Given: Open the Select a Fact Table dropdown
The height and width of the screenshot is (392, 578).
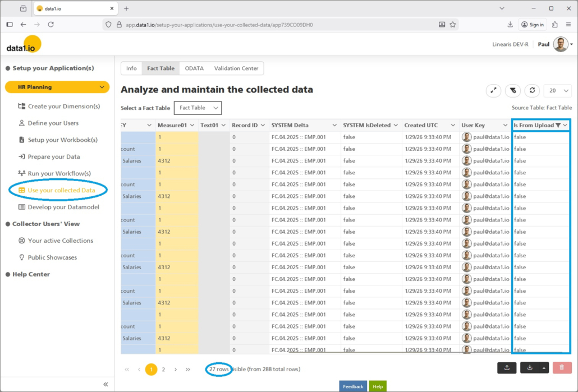Looking at the screenshot, I should (x=198, y=108).
